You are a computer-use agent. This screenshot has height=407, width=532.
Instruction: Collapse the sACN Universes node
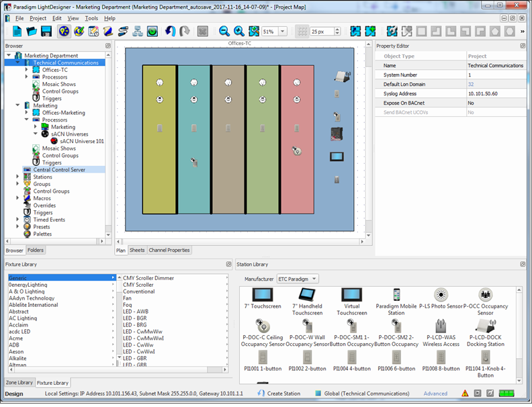pyautogui.click(x=36, y=134)
